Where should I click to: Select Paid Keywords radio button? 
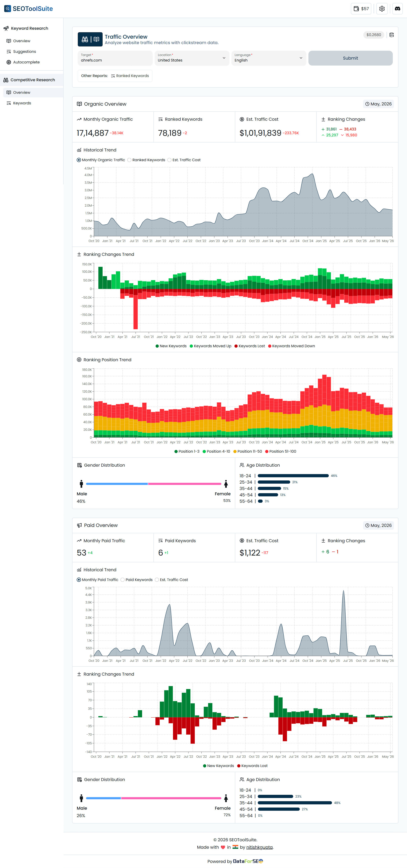123,580
